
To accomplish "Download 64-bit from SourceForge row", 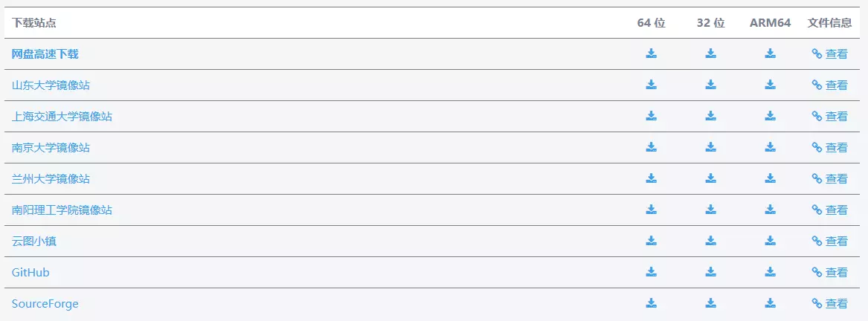I will coord(651,303).
